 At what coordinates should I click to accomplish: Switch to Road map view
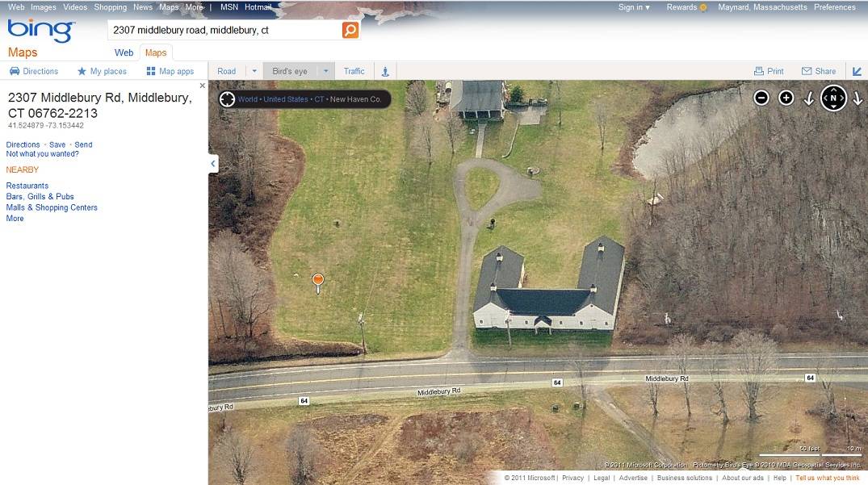tap(226, 71)
